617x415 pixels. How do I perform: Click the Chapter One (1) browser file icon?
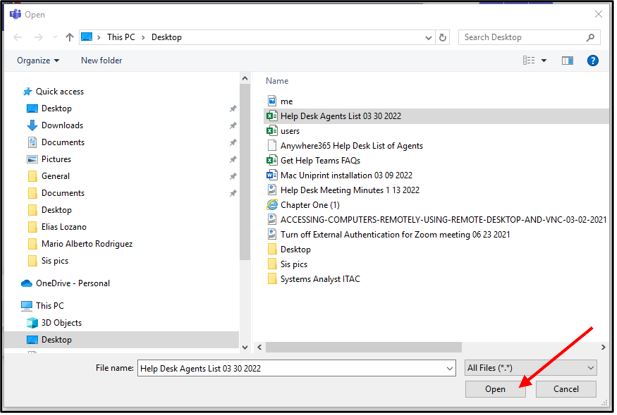point(271,204)
